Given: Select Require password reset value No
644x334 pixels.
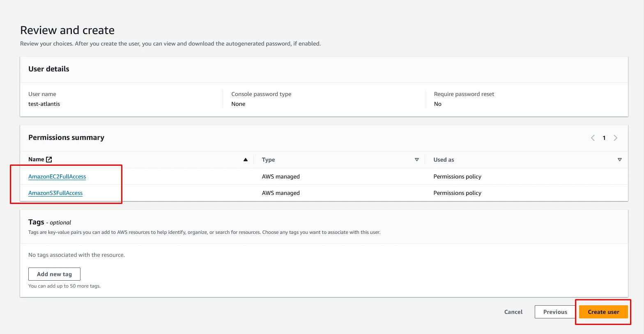Looking at the screenshot, I should tap(438, 104).
